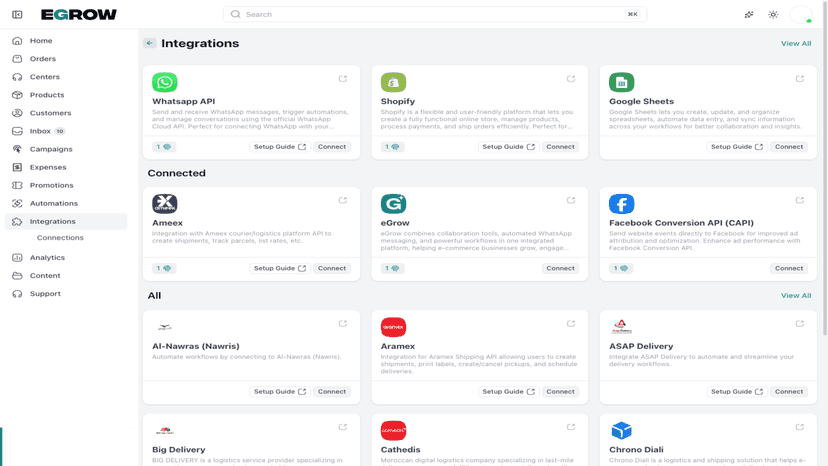The image size is (828, 466).
Task: Open Al-Nawras Setup Guide
Action: click(x=280, y=392)
